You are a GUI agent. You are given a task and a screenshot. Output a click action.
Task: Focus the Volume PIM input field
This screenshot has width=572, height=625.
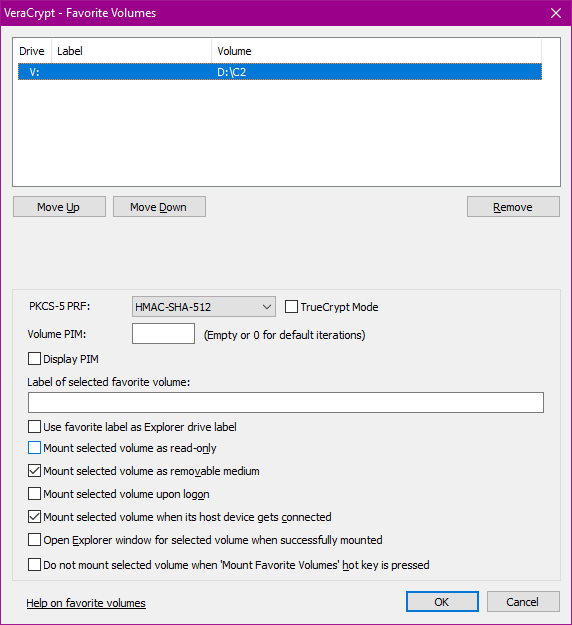point(163,334)
